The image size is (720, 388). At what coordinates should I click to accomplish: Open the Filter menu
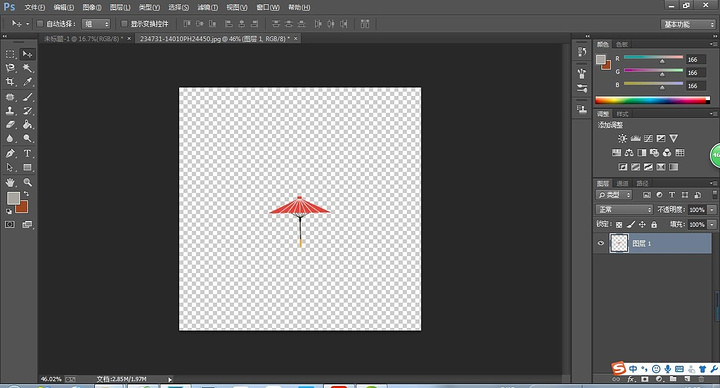tap(208, 7)
